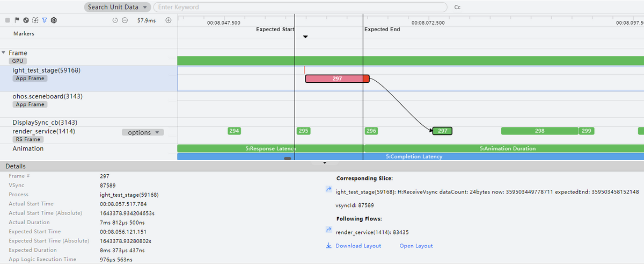Toggle the blue filter funnel icon
Viewport: 644px width, 264px height.
tap(45, 20)
